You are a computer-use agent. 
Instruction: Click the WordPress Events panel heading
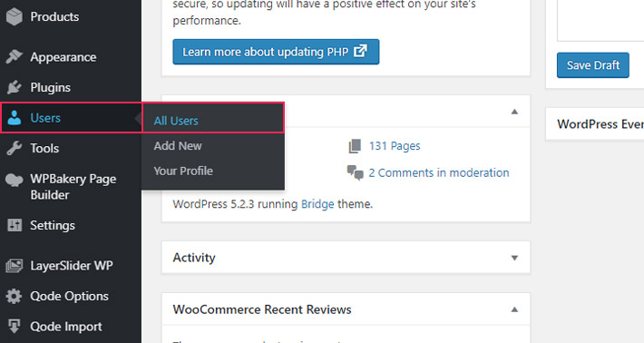coord(600,124)
